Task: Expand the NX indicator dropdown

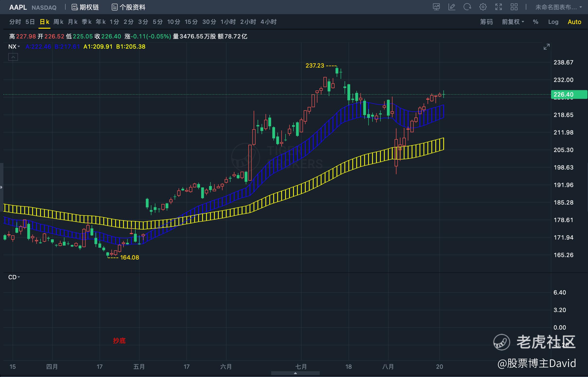Action: coord(14,46)
